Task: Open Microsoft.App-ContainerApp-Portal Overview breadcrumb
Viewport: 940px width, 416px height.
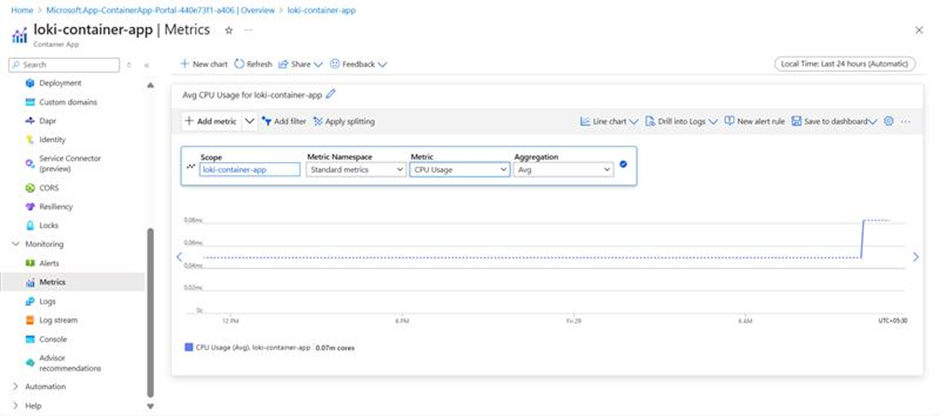Action: (x=160, y=10)
